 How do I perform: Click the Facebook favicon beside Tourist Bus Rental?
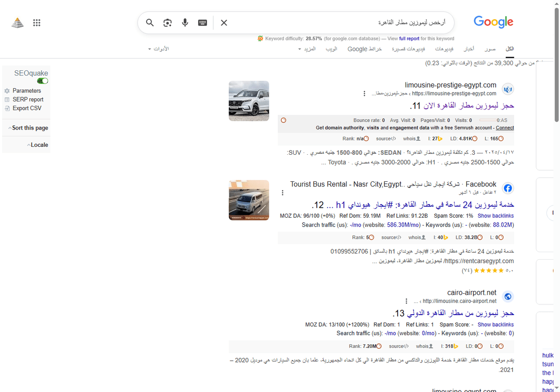click(x=508, y=188)
